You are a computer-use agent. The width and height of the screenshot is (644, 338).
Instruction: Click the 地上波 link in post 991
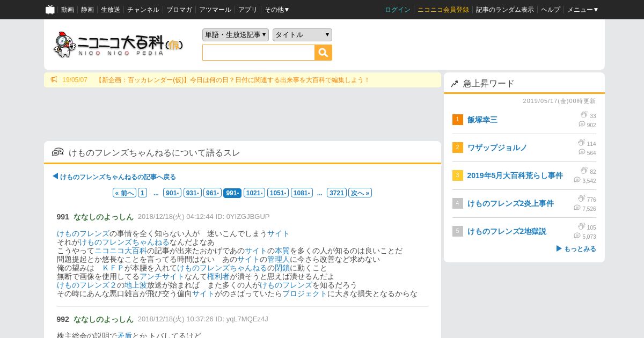click(136, 285)
